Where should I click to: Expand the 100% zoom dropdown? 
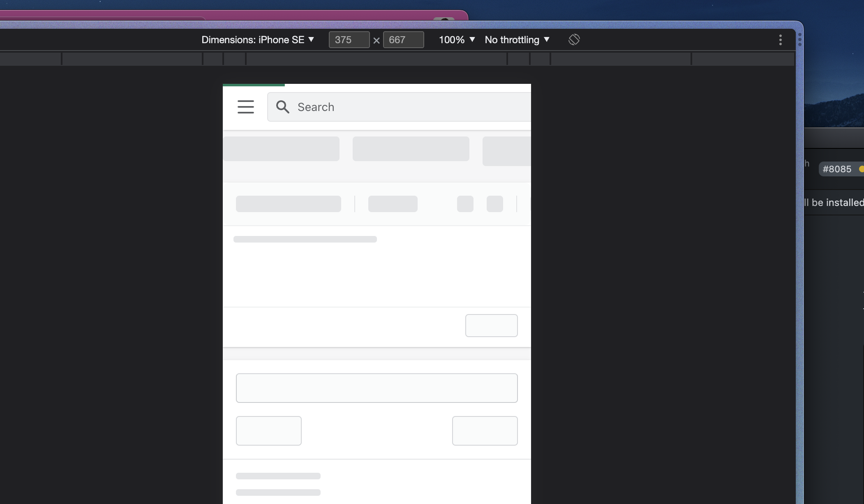click(x=457, y=40)
